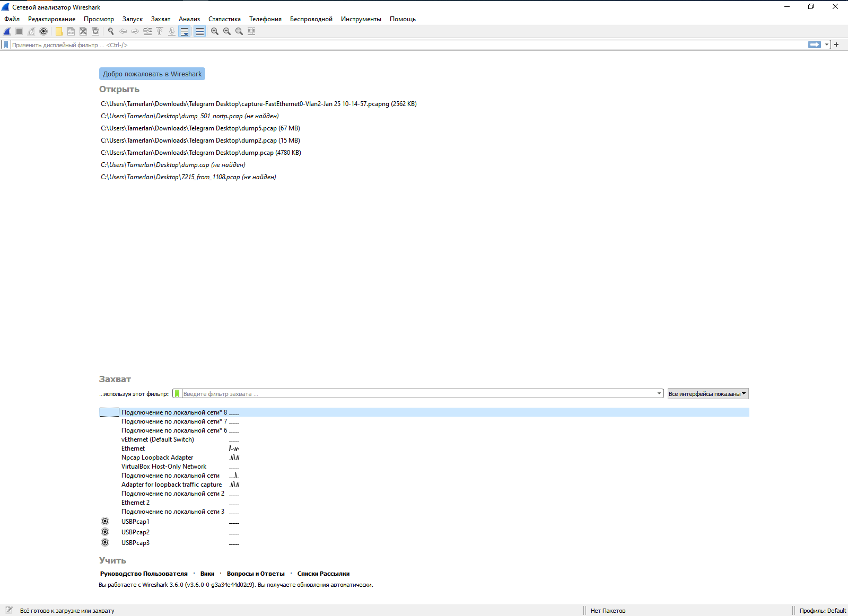
Task: Open the Все интерфейсы показаны dropdown
Action: (x=708, y=394)
